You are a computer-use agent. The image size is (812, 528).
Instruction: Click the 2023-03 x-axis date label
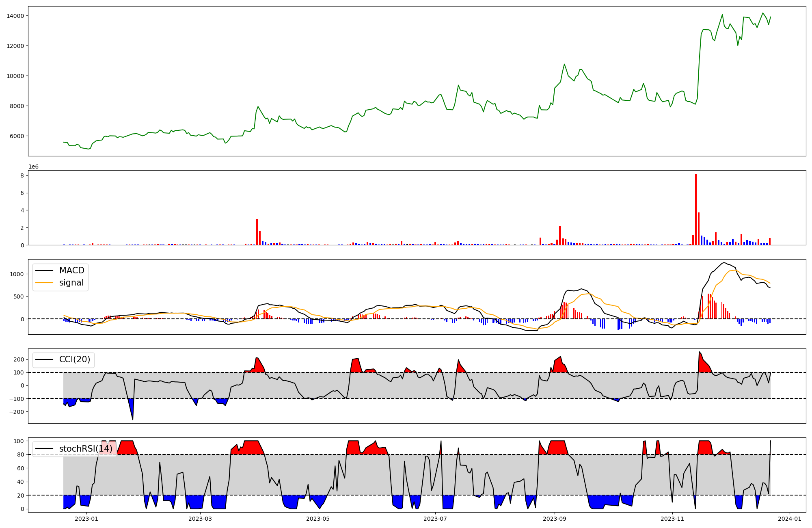(200, 519)
